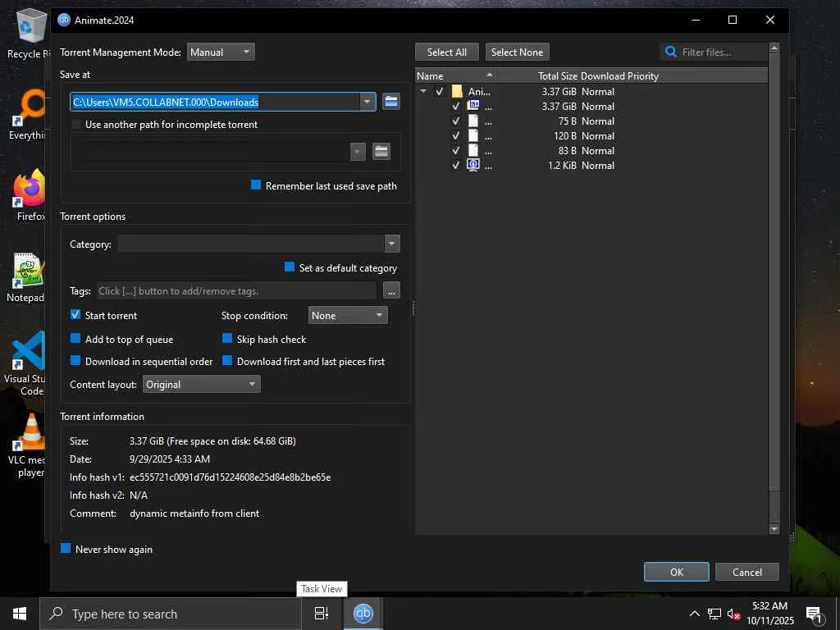Click the 83 B file's document icon
Viewport: 840px width, 630px height.
click(x=473, y=150)
